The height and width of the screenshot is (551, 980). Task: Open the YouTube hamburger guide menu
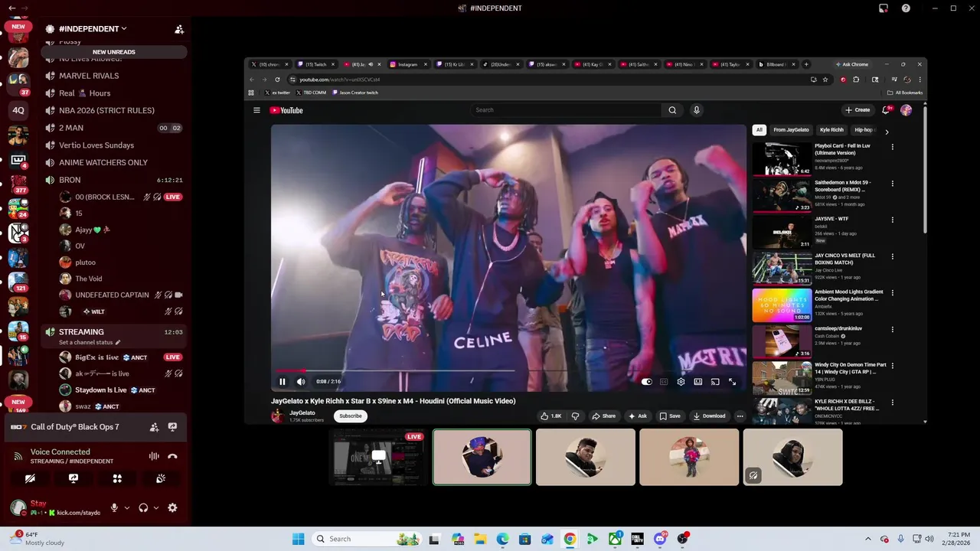pos(256,110)
